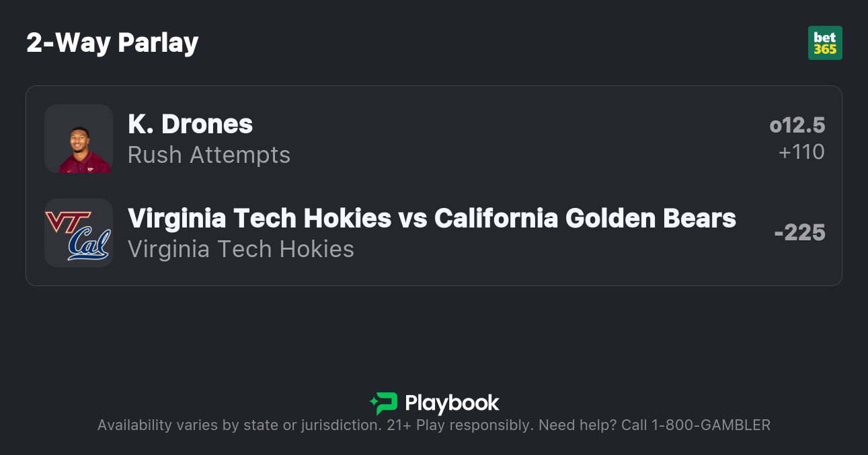Click the K. Drones player name
868x455 pixels.
point(190,124)
